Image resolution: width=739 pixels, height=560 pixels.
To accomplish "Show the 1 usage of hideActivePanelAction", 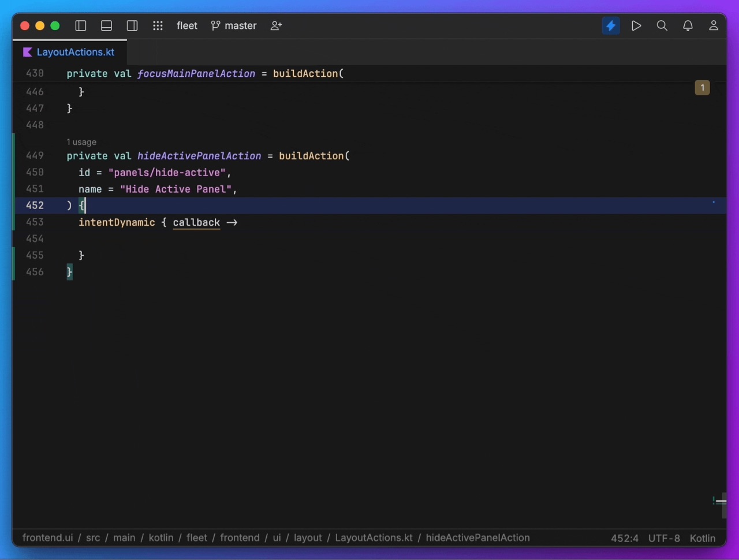I will (81, 142).
